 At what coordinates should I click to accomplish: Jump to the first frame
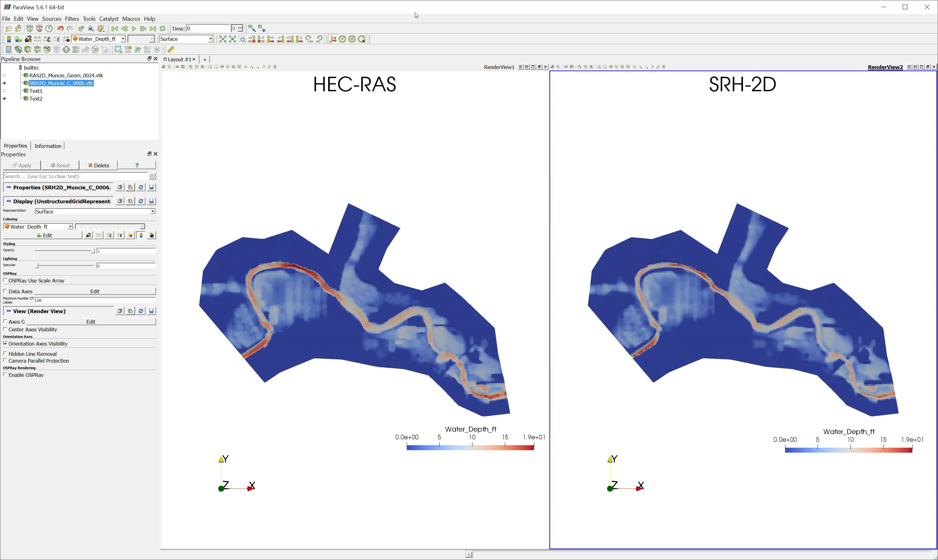tap(115, 29)
